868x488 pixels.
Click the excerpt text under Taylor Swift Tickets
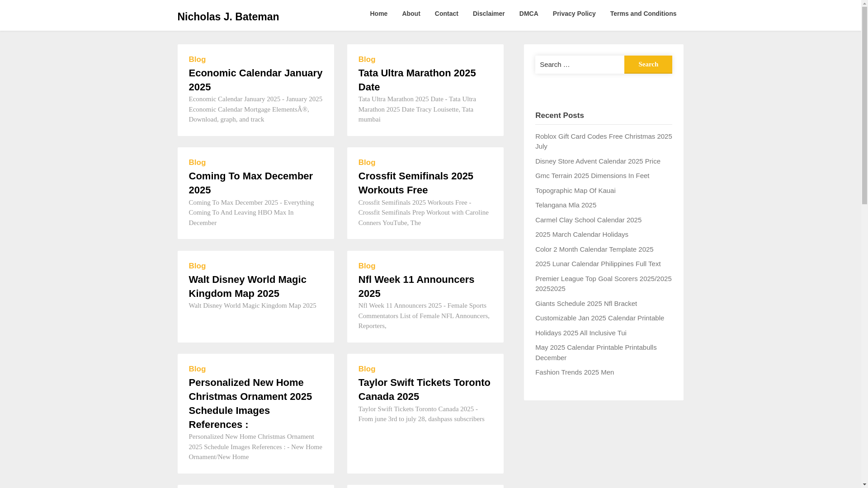coord(421,414)
